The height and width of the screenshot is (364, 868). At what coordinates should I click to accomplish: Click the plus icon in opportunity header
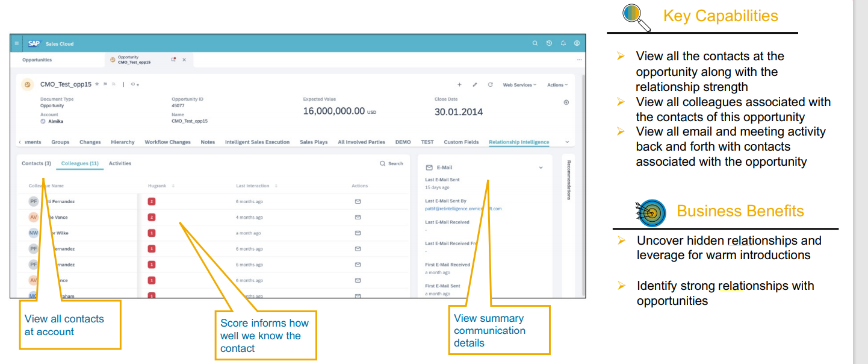[459, 85]
